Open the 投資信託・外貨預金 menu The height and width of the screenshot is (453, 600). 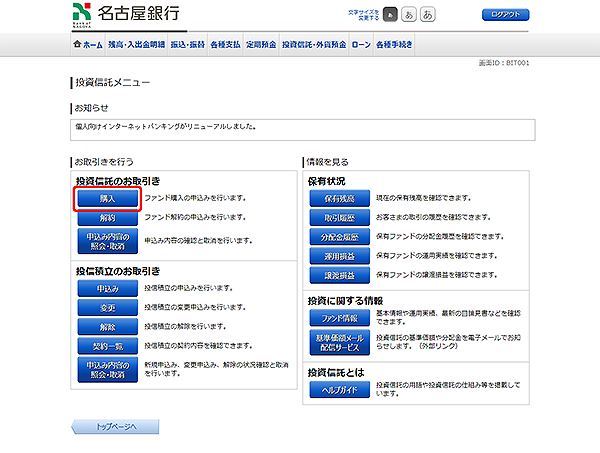tap(314, 45)
